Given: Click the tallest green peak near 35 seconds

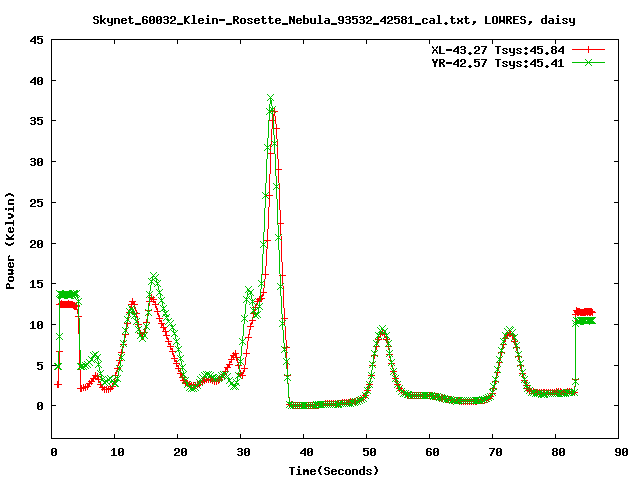Looking at the screenshot, I should (x=270, y=98).
